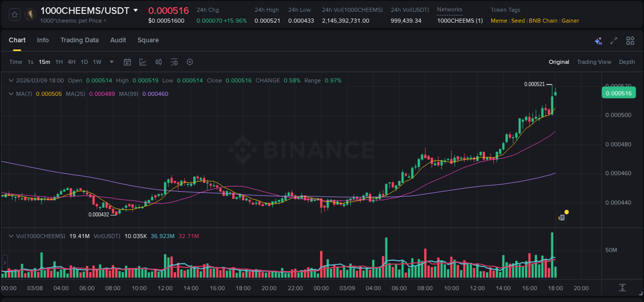This screenshot has height=302, width=644.
Task: Click the Gainer token tag
Action: [x=570, y=21]
